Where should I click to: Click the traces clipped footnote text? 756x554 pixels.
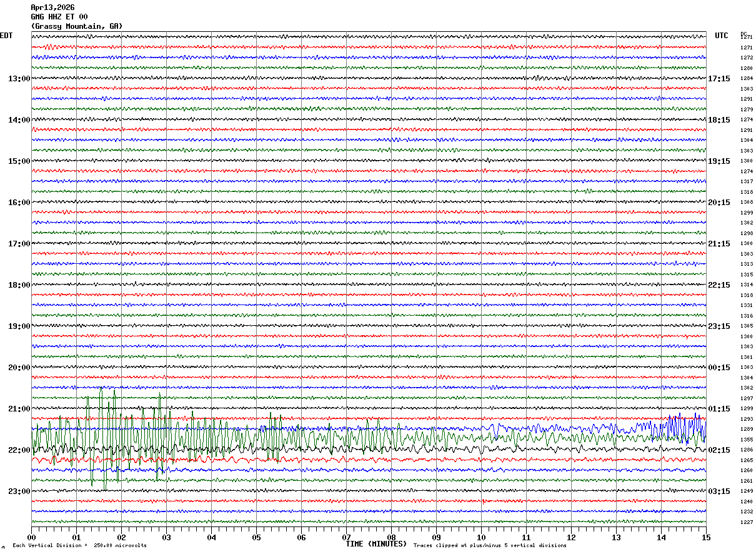(490, 546)
